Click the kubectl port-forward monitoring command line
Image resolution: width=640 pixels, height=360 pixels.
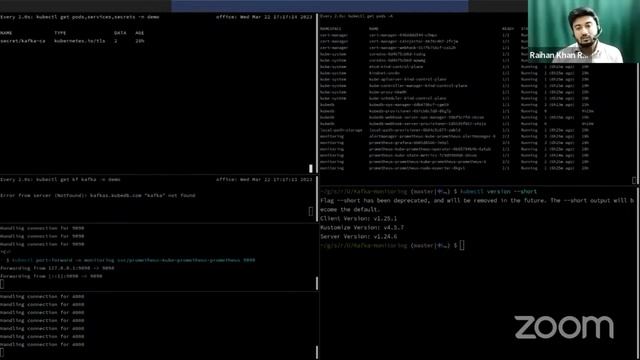pyautogui.click(x=130, y=260)
